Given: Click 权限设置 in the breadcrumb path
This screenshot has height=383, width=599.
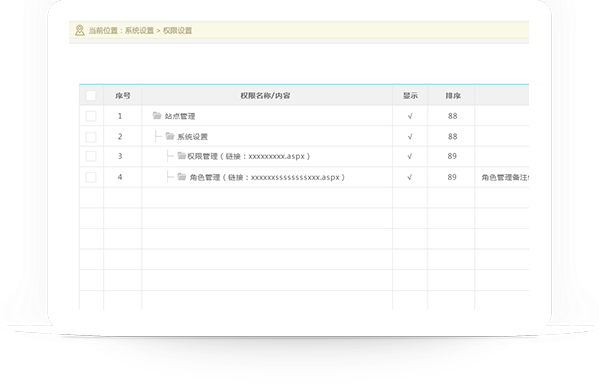Looking at the screenshot, I should [177, 31].
